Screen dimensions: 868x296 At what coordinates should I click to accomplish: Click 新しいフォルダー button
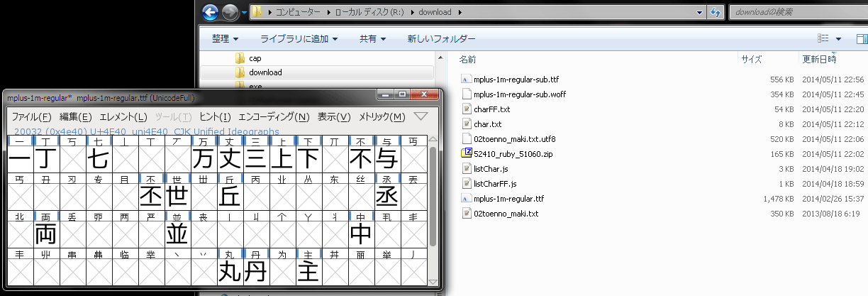point(441,38)
